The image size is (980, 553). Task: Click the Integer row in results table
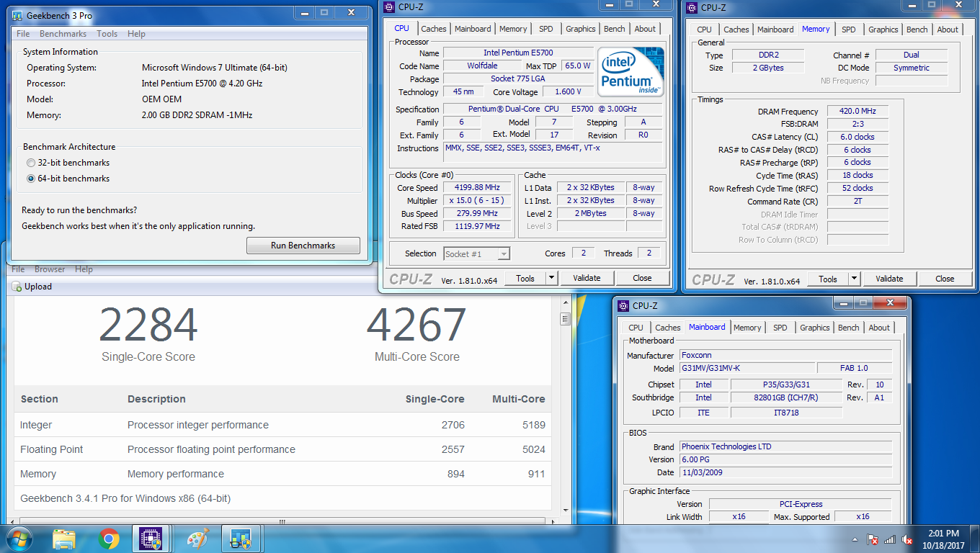[x=282, y=425]
